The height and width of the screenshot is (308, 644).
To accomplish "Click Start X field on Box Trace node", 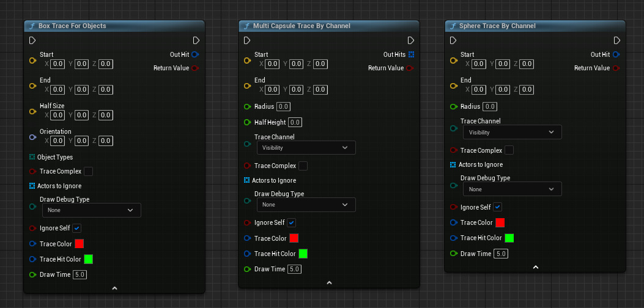I will 58,64.
